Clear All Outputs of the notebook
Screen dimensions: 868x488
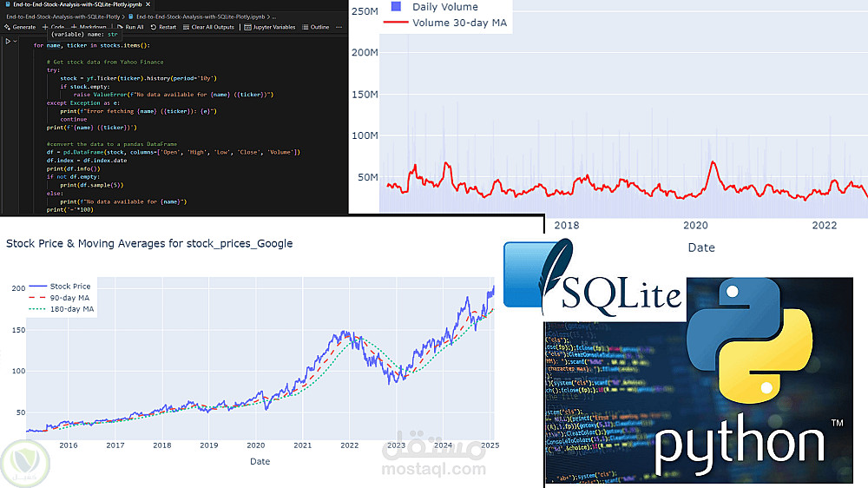208,27
